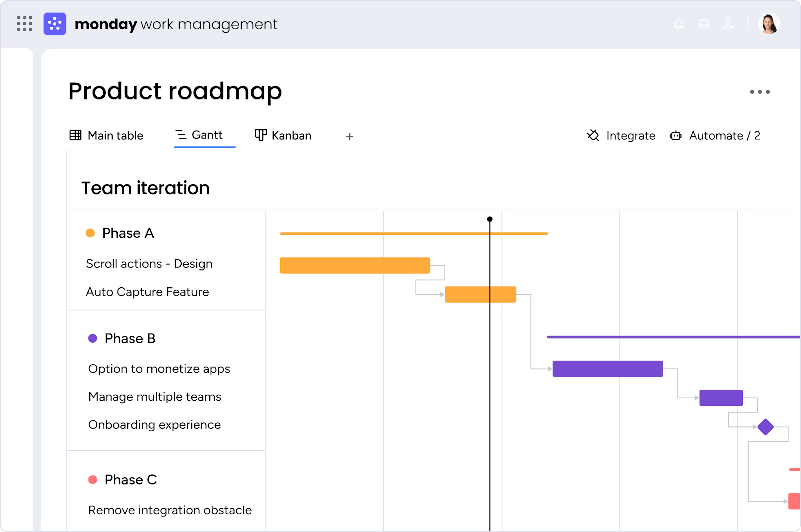Click the Automate robot icon
This screenshot has width=801, height=532.
[675, 135]
